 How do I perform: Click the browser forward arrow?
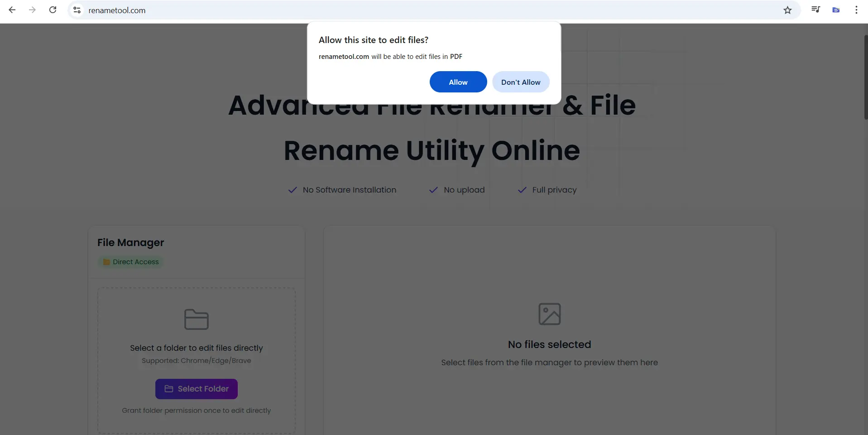pos(32,10)
